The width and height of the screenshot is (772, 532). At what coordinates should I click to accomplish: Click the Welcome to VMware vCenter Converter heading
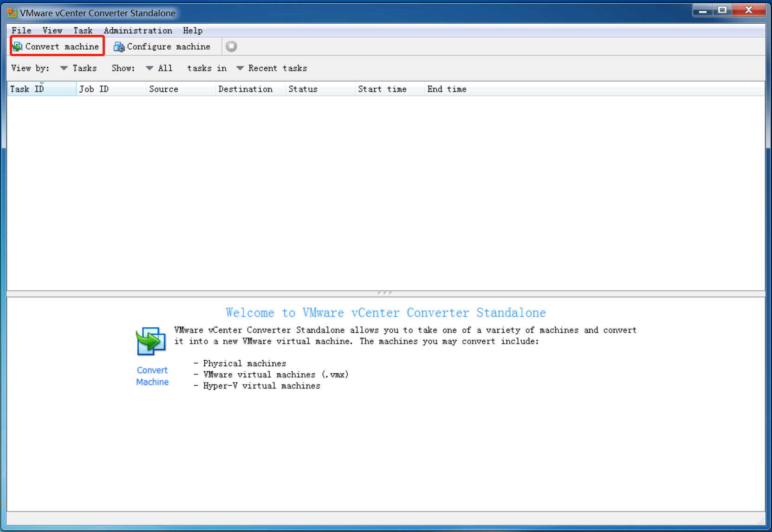coord(386,313)
